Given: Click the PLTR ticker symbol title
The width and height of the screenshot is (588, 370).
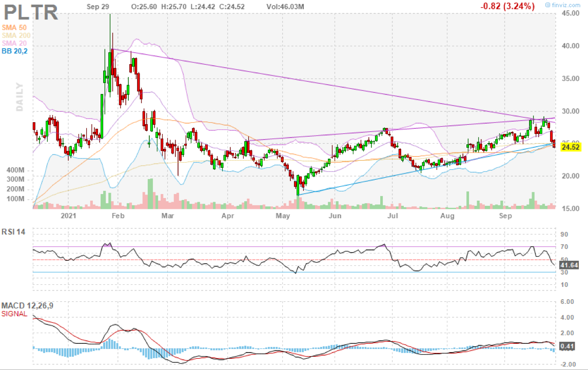Looking at the screenshot, I should [x=31, y=12].
